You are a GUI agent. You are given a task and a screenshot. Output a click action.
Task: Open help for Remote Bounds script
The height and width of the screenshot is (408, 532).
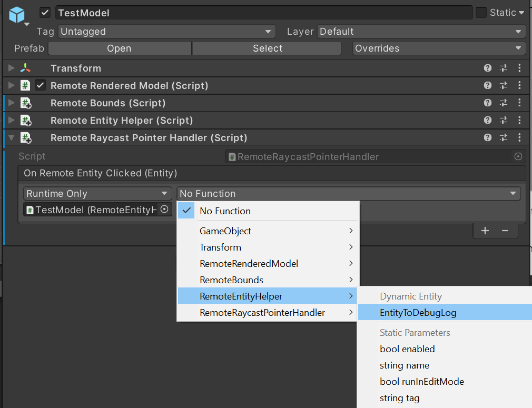488,103
